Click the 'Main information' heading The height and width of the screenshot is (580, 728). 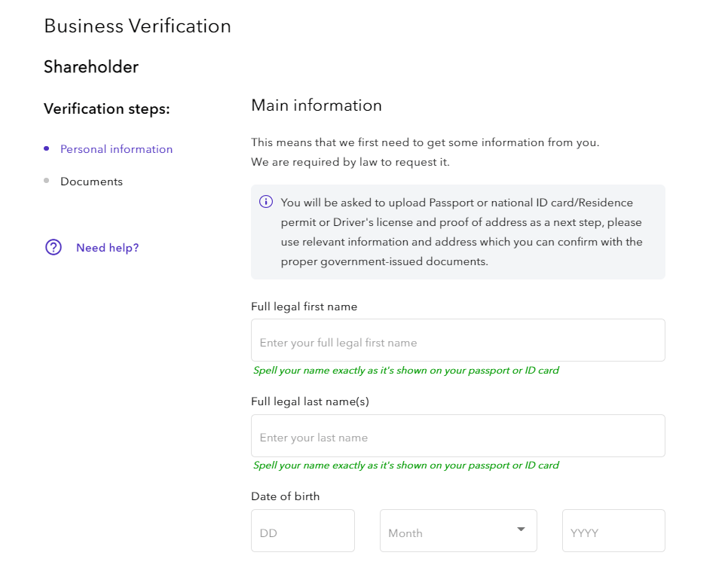click(316, 105)
